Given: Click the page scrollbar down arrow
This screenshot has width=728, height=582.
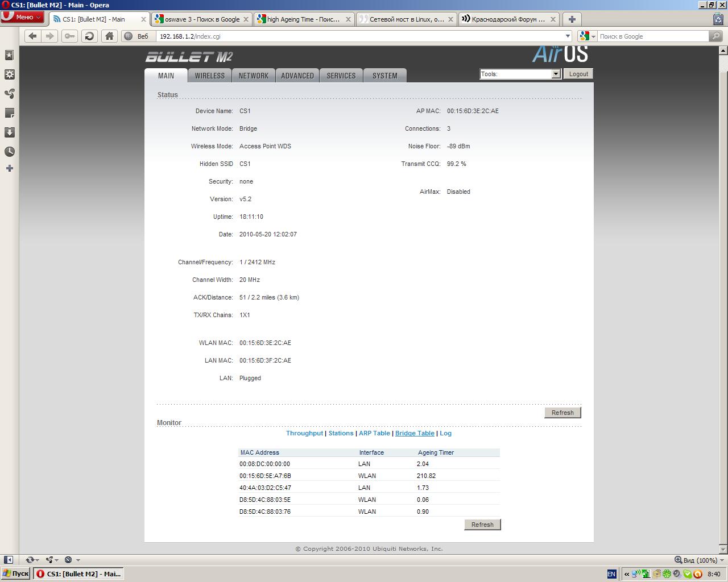Looking at the screenshot, I should click(x=723, y=549).
